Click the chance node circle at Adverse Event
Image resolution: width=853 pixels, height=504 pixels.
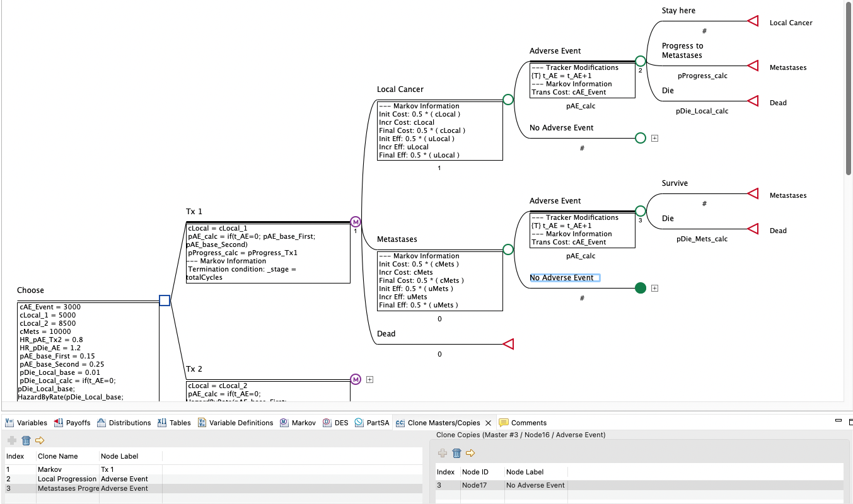(x=641, y=60)
